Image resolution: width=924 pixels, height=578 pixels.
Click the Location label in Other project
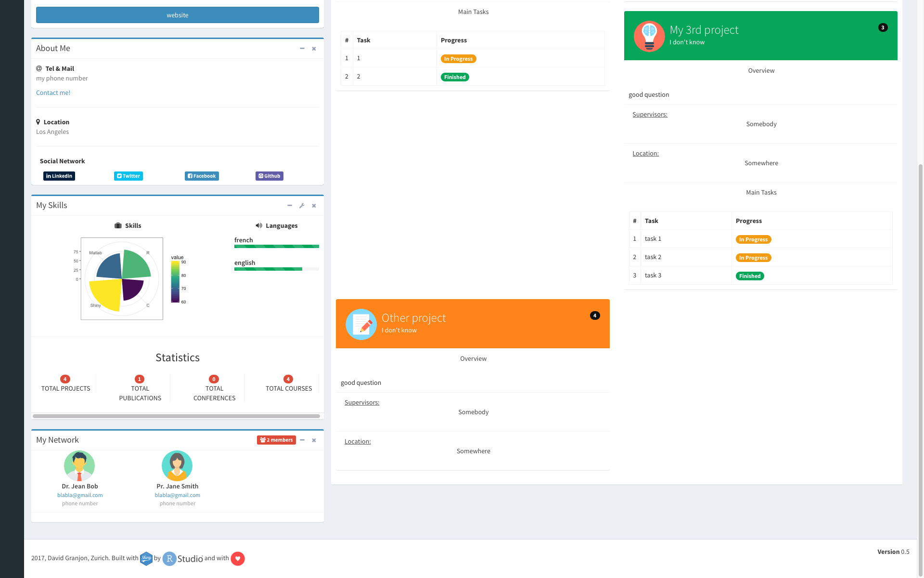pos(358,441)
